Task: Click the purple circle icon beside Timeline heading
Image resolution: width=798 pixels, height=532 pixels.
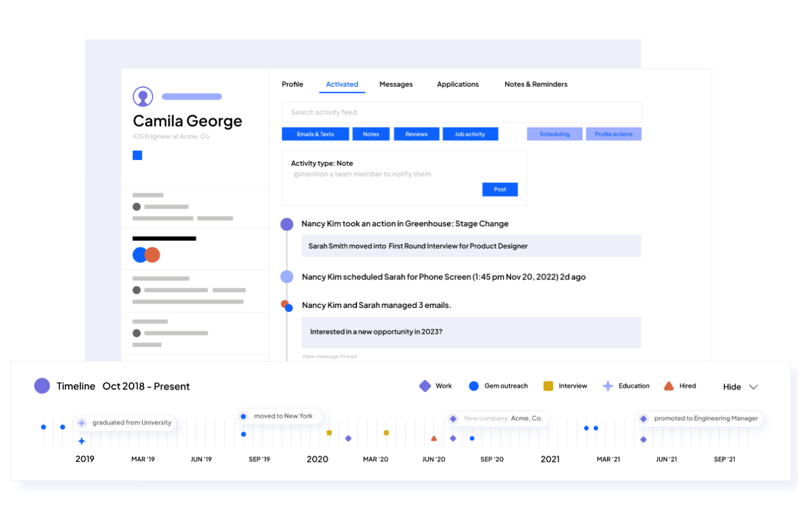Action: 42,386
